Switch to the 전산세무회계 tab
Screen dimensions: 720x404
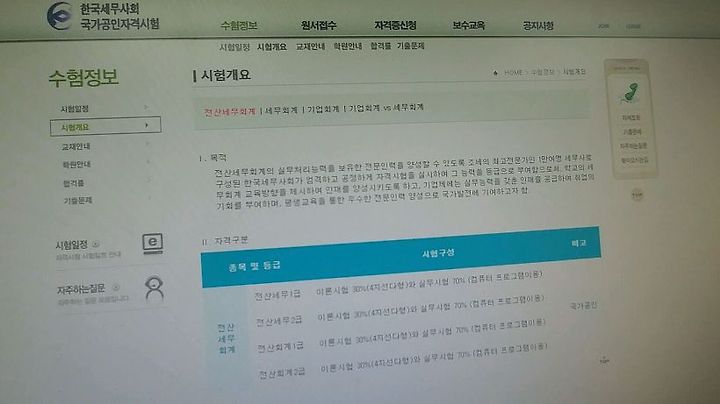pos(230,112)
